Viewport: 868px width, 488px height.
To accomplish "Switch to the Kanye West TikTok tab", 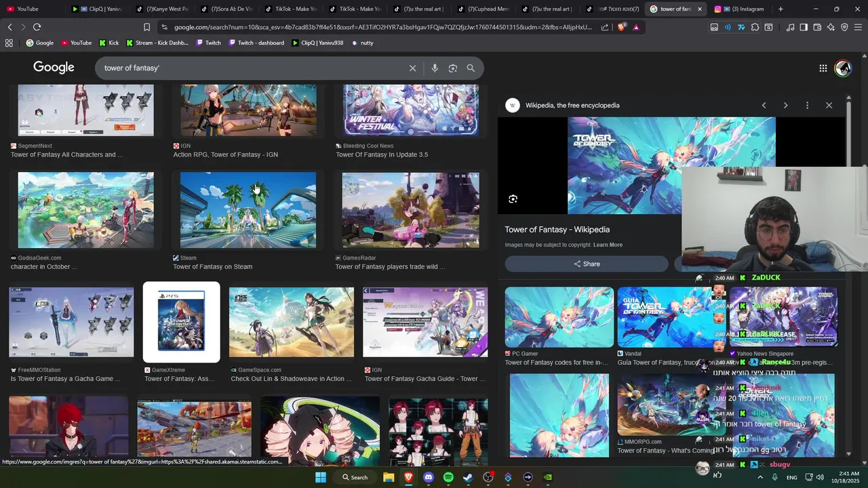I will coord(161,9).
